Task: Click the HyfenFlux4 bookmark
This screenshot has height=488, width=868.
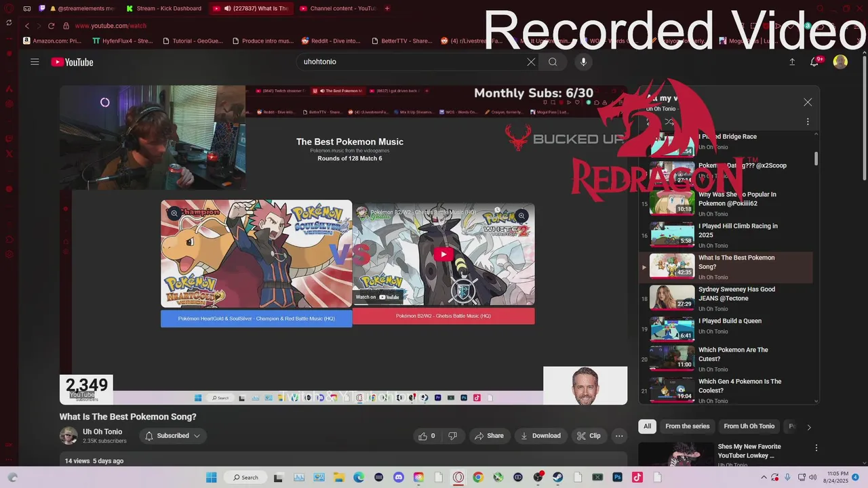Action: [122, 41]
